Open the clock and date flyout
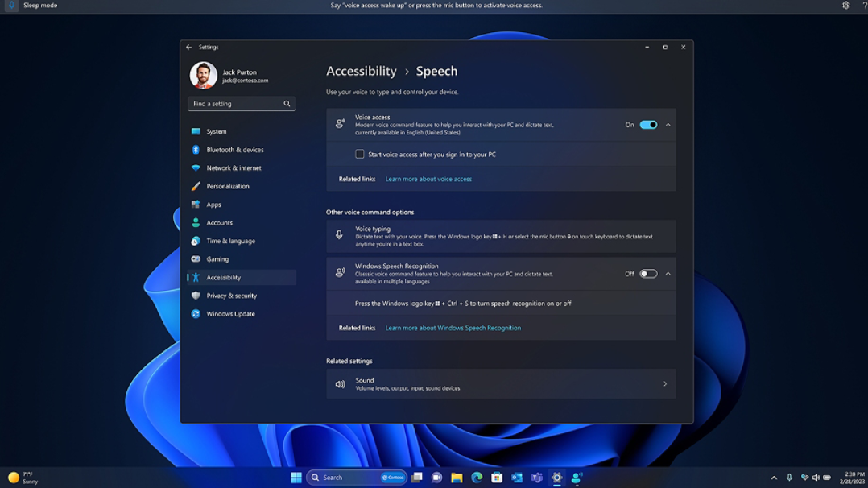This screenshot has width=868, height=488. tap(853, 478)
